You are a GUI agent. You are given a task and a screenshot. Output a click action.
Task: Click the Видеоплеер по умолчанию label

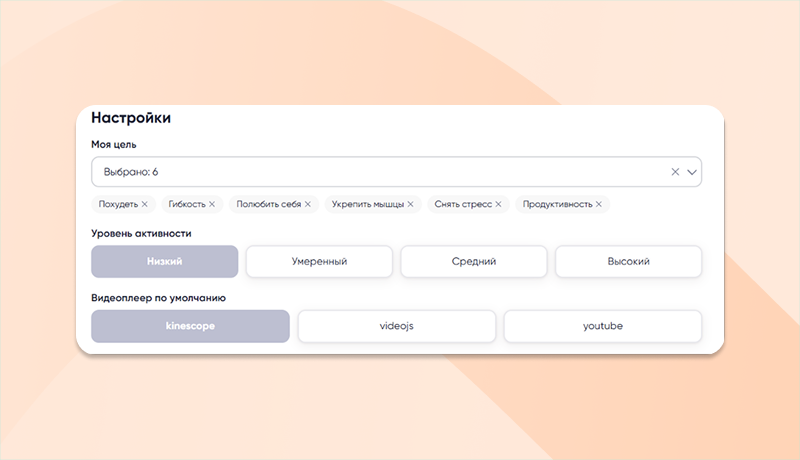(x=158, y=298)
